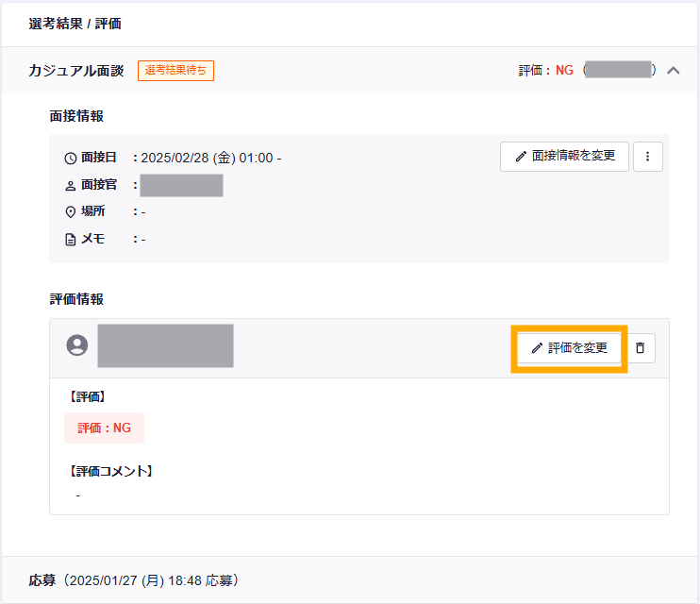Collapse the カジュアル面談 section with chevron
Image resolution: width=700 pixels, height=604 pixels.
click(674, 70)
